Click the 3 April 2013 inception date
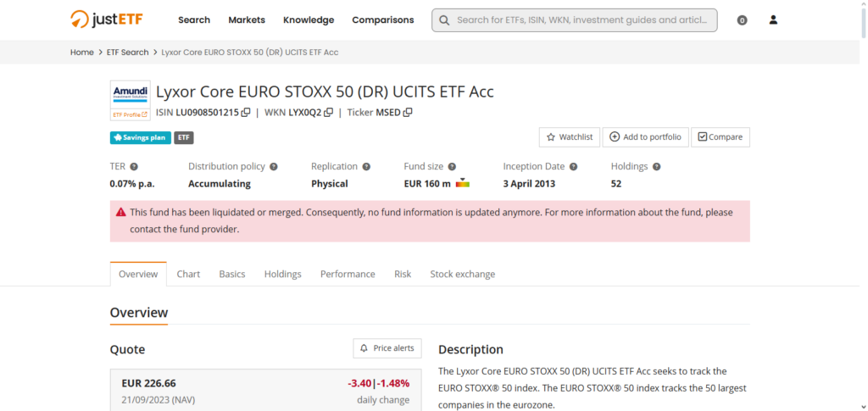 529,184
